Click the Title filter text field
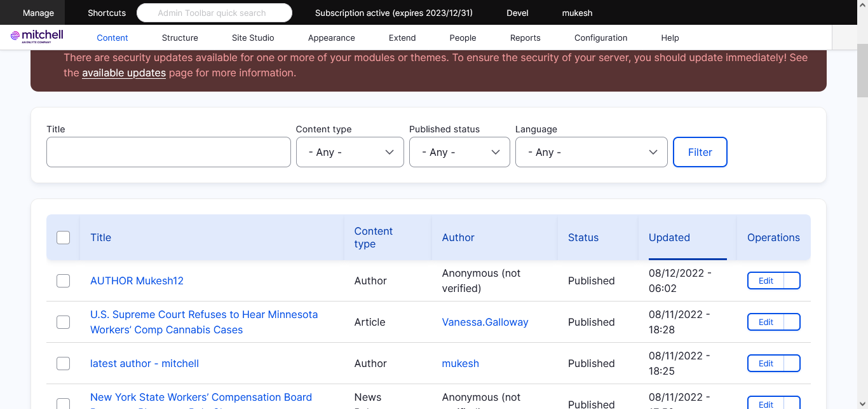 pos(168,152)
